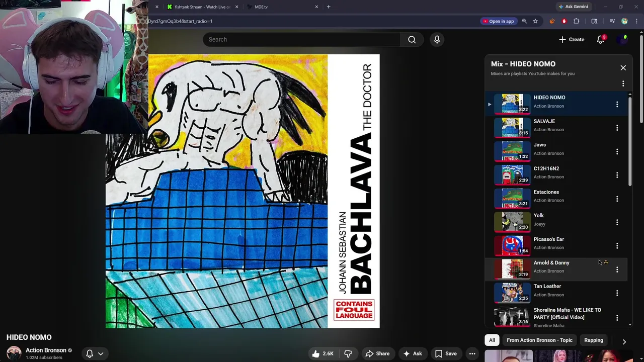Select From Action Bronson - Topic chip
644x362 pixels.
(539, 340)
